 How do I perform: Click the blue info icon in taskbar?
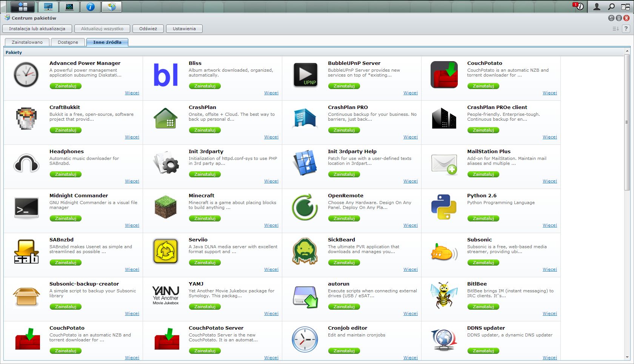coord(91,6)
